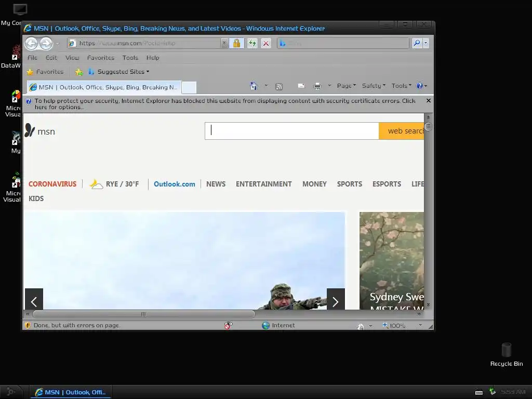Screen dimensions: 532x399
Task: Open the CORONAVIRUS link
Action: [52, 184]
